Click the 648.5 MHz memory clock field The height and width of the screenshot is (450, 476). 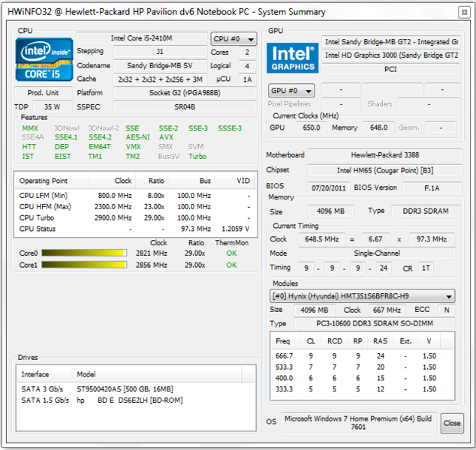322,239
